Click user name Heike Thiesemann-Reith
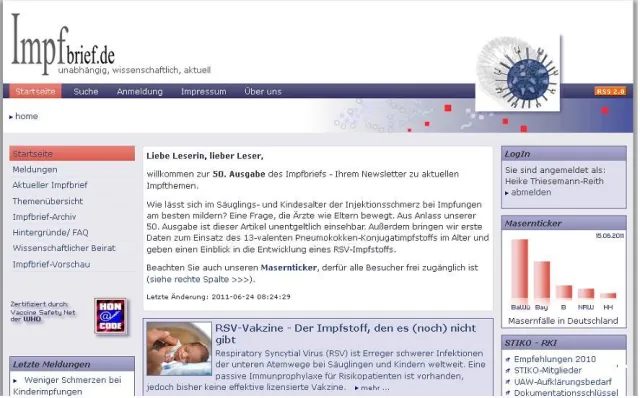The height and width of the screenshot is (398, 640). 554,181
